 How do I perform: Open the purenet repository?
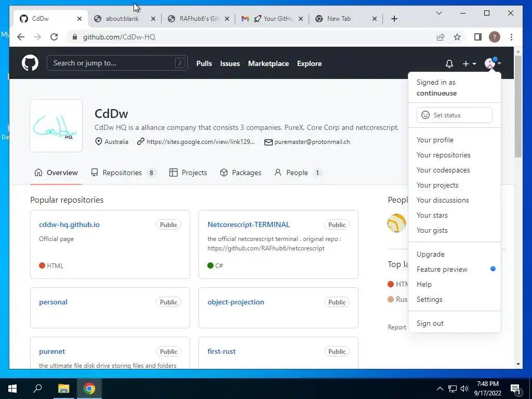(51, 352)
